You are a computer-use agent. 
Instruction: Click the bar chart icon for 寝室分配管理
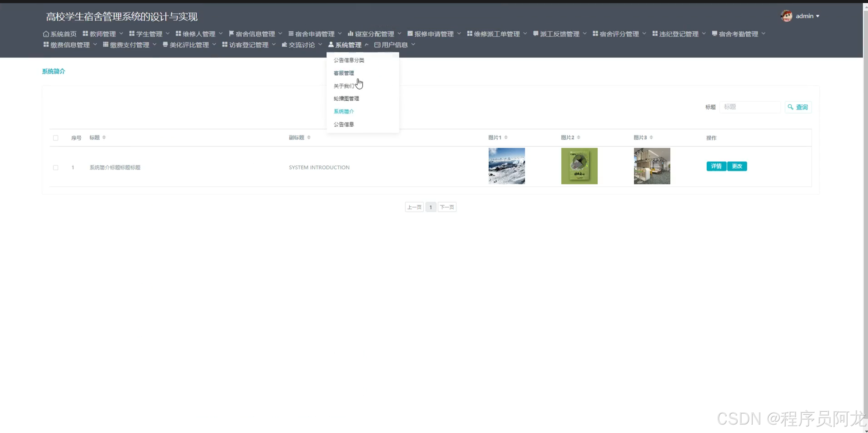pyautogui.click(x=351, y=34)
